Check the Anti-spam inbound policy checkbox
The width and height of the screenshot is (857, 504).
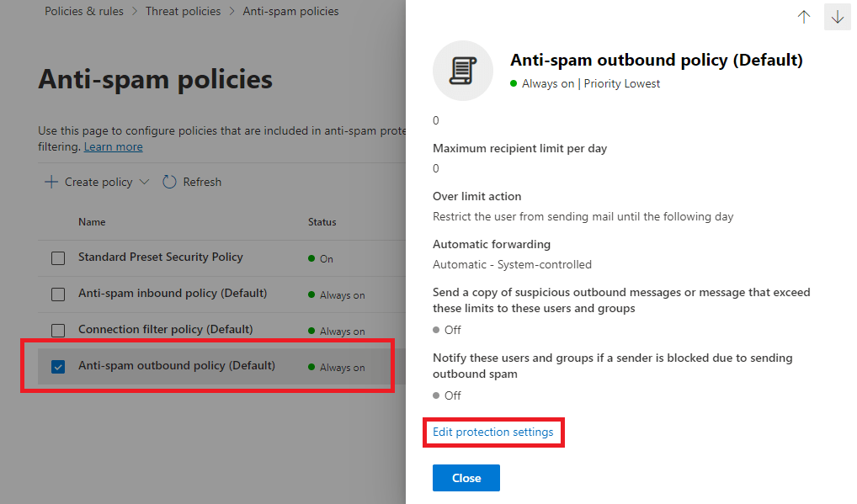(x=58, y=294)
